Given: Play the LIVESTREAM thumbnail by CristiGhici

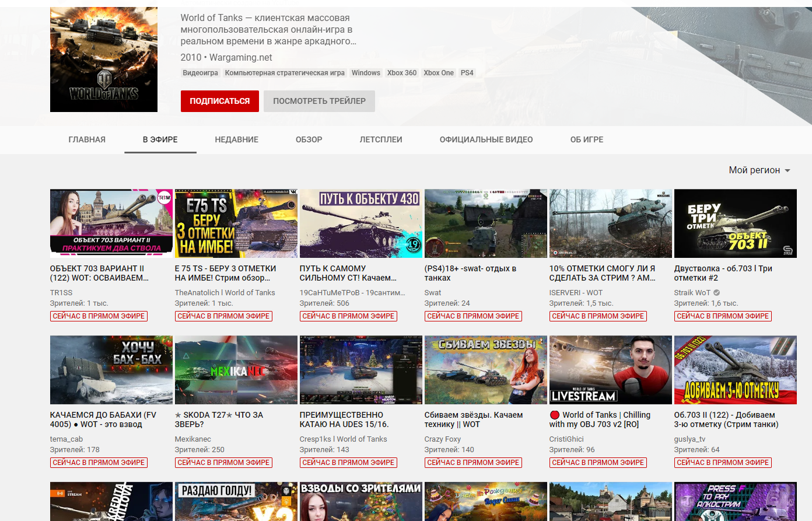Looking at the screenshot, I should coord(610,370).
